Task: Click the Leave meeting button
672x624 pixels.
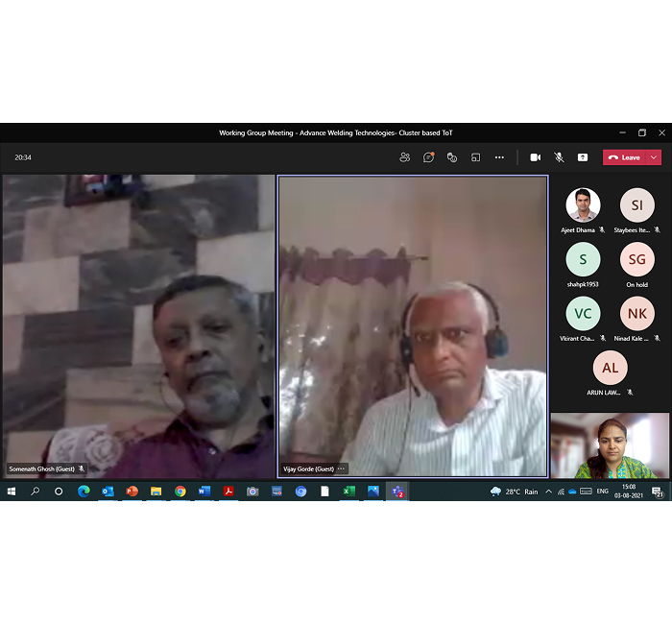Action: (625, 157)
